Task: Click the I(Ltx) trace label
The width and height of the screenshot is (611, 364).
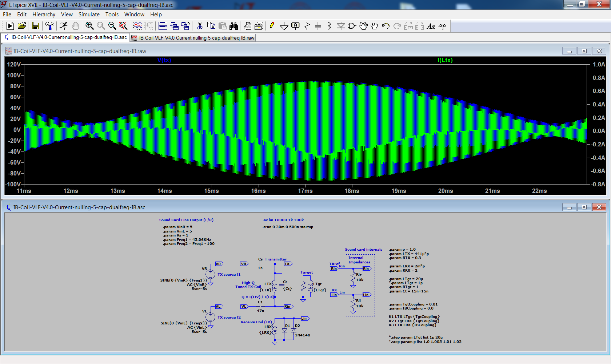Action: click(x=445, y=60)
